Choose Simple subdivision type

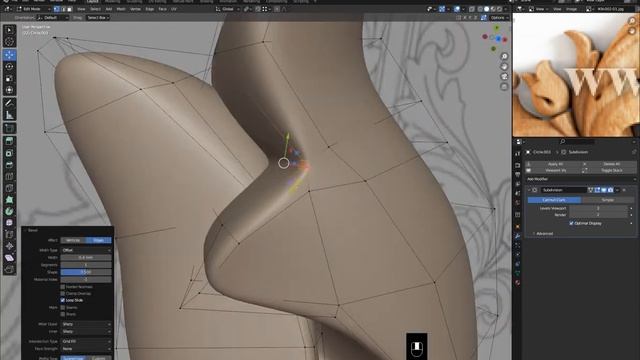[608, 200]
